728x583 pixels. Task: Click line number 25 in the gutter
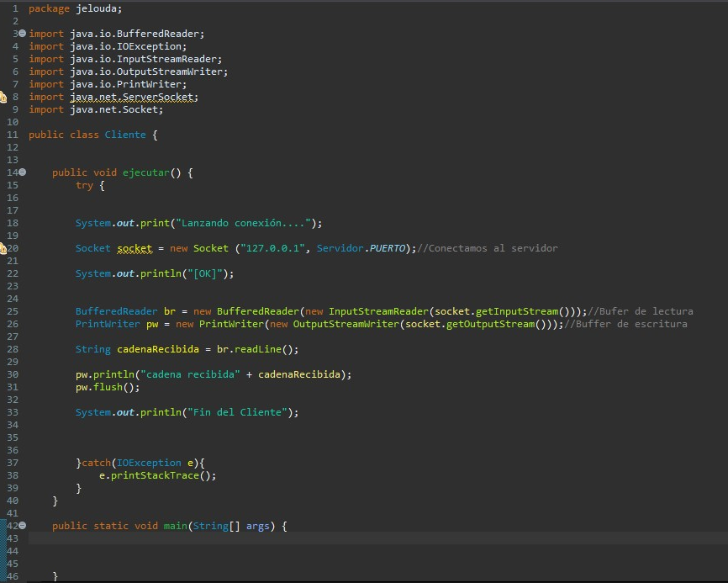click(x=12, y=311)
